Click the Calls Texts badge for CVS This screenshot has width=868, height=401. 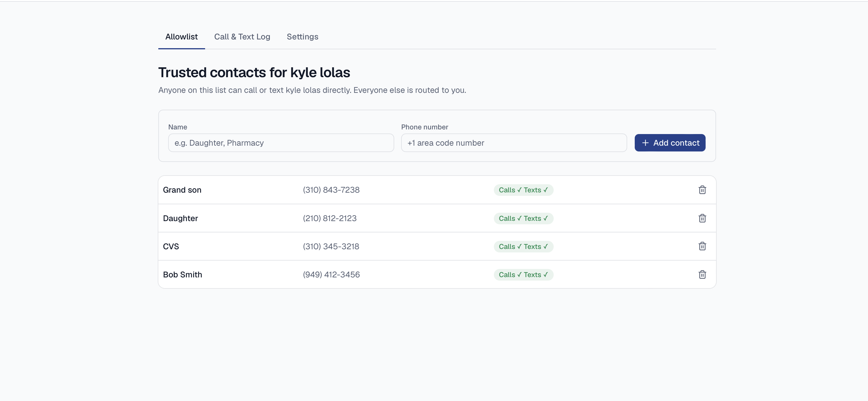[x=523, y=246]
